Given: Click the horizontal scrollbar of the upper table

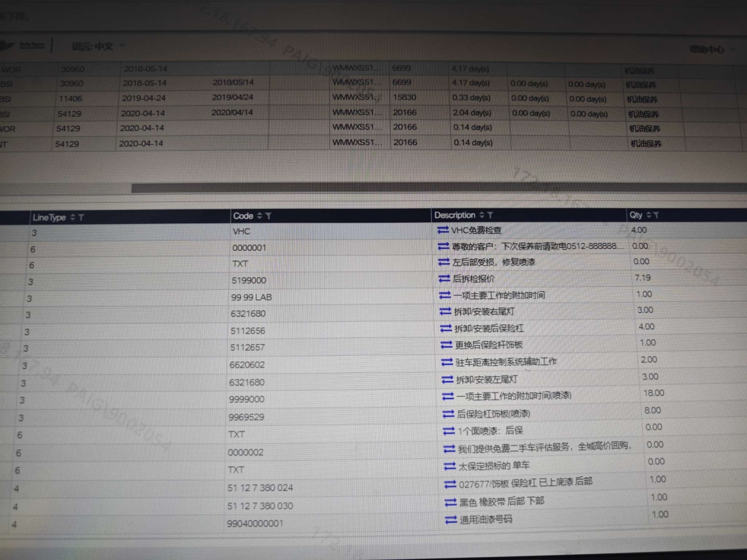Looking at the screenshot, I should point(439,188).
